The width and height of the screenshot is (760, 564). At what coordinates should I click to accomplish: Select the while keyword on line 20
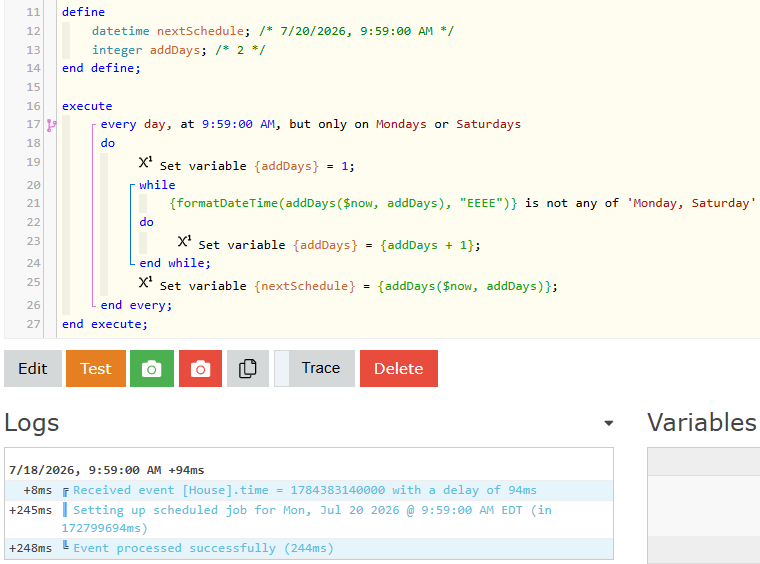(157, 185)
